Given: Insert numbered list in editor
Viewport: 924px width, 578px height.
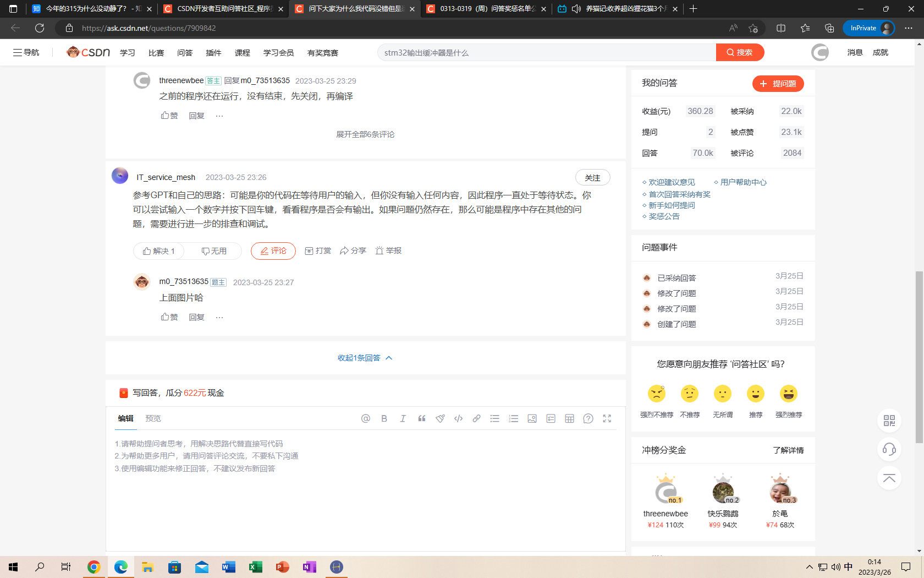Looking at the screenshot, I should click(x=514, y=418).
